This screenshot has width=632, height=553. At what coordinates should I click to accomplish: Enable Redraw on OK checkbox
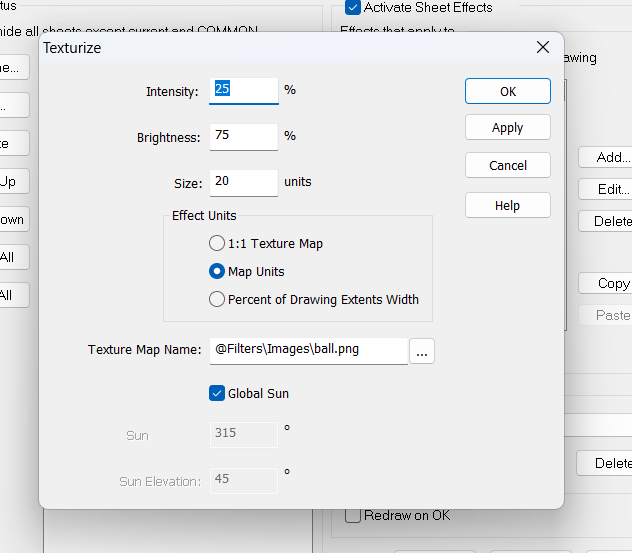click(352, 515)
